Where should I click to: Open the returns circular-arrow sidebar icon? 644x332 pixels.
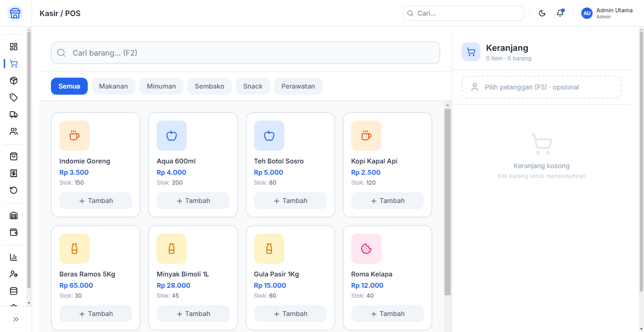[x=14, y=190]
